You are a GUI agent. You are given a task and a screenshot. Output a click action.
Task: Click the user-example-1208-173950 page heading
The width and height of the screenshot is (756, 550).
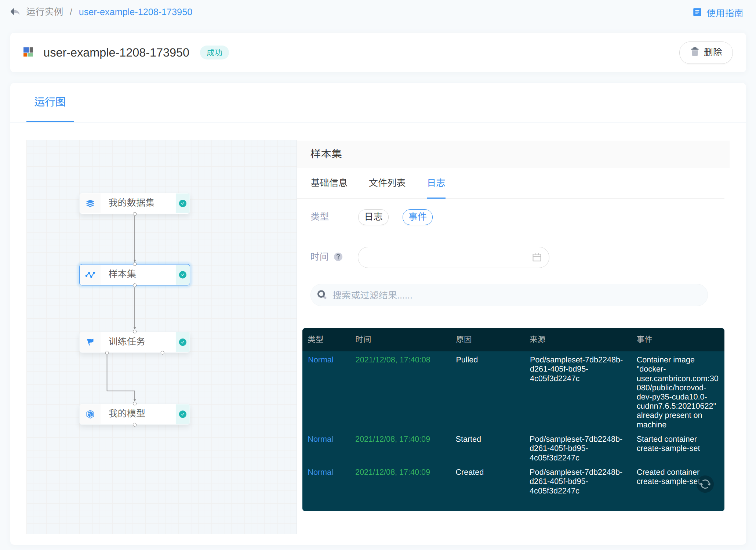(x=116, y=53)
